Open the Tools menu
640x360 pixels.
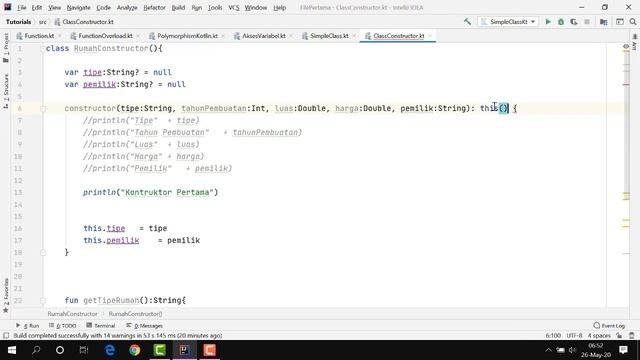215,7
